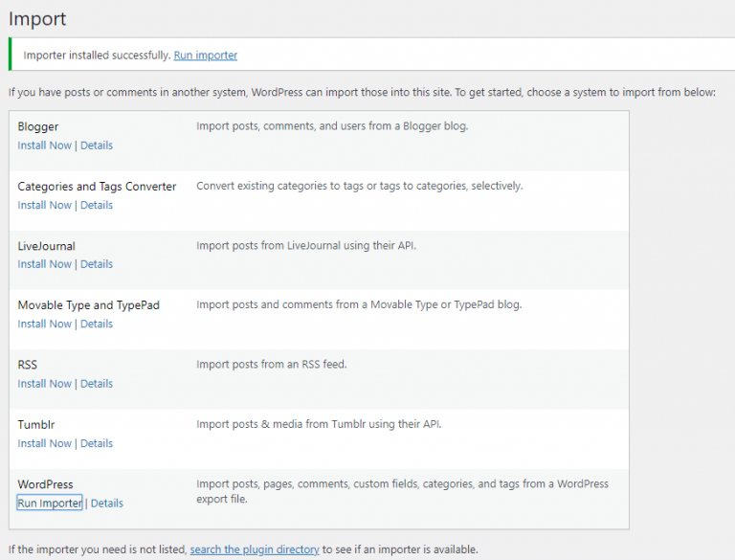Click the Blogger importer name
This screenshot has width=735, height=560.
click(38, 126)
